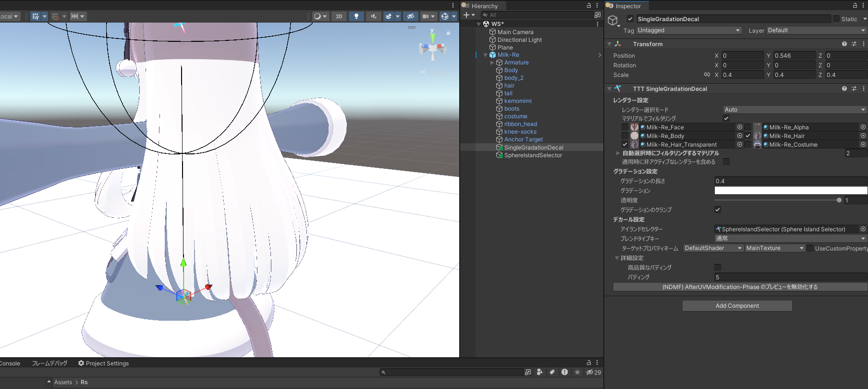The width and height of the screenshot is (868, 389).
Task: Toggle scene audio mute icon
Action: click(x=373, y=16)
